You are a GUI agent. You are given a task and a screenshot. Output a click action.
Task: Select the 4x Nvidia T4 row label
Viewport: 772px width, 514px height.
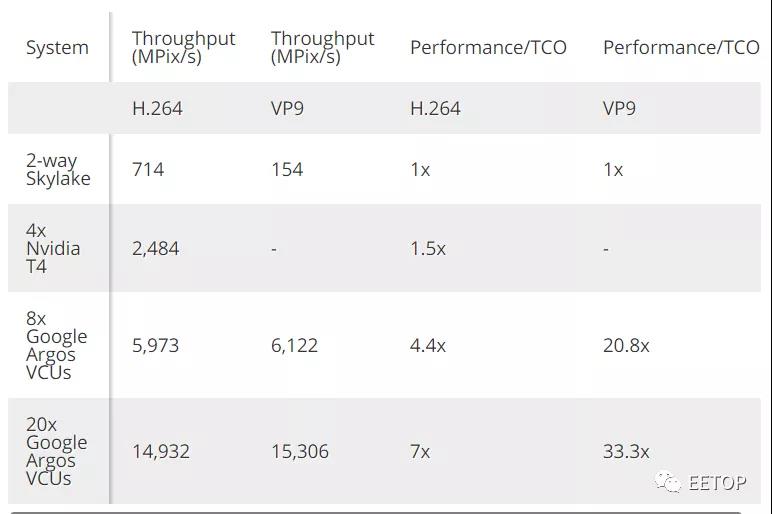click(x=53, y=248)
